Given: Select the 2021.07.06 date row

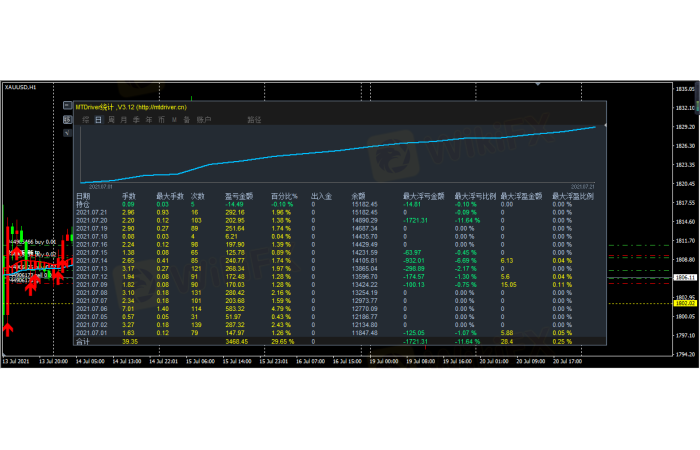Looking at the screenshot, I should click(x=92, y=309).
